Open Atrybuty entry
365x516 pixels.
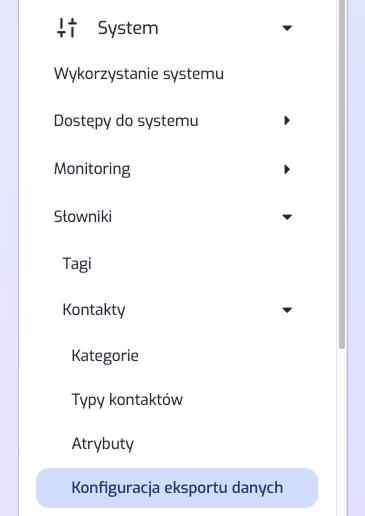coord(103,444)
